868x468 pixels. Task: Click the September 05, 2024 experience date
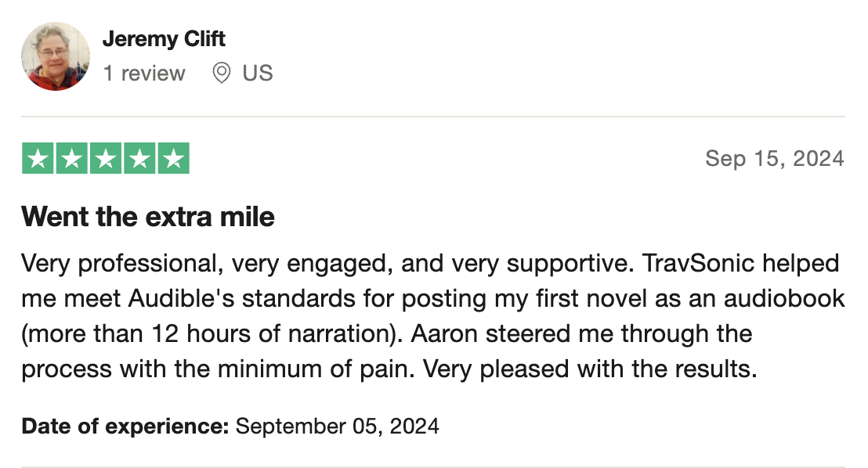pyautogui.click(x=337, y=427)
